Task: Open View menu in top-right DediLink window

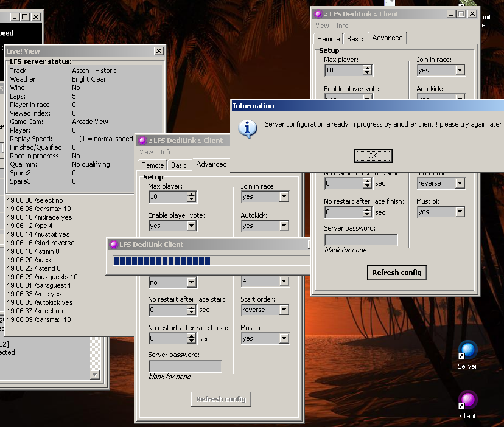Action: pos(322,26)
